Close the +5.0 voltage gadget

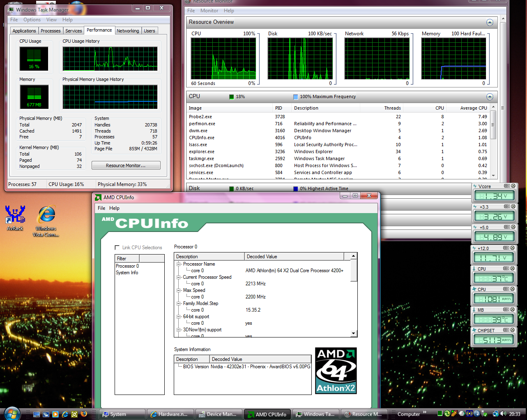point(513,227)
